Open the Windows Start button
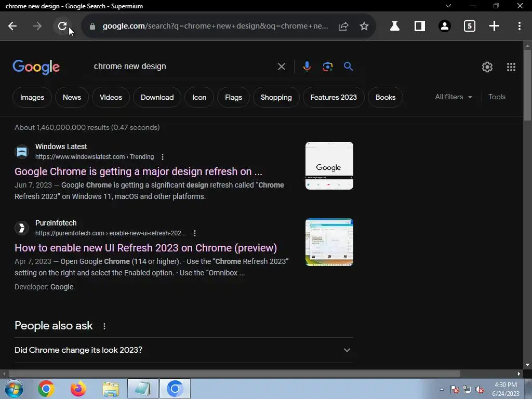532x399 pixels. coord(14,389)
